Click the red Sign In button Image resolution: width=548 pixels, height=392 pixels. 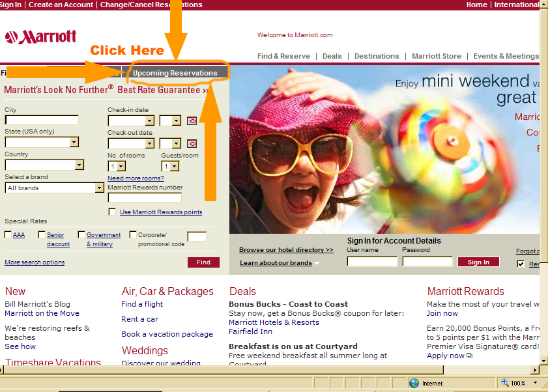pyautogui.click(x=478, y=262)
